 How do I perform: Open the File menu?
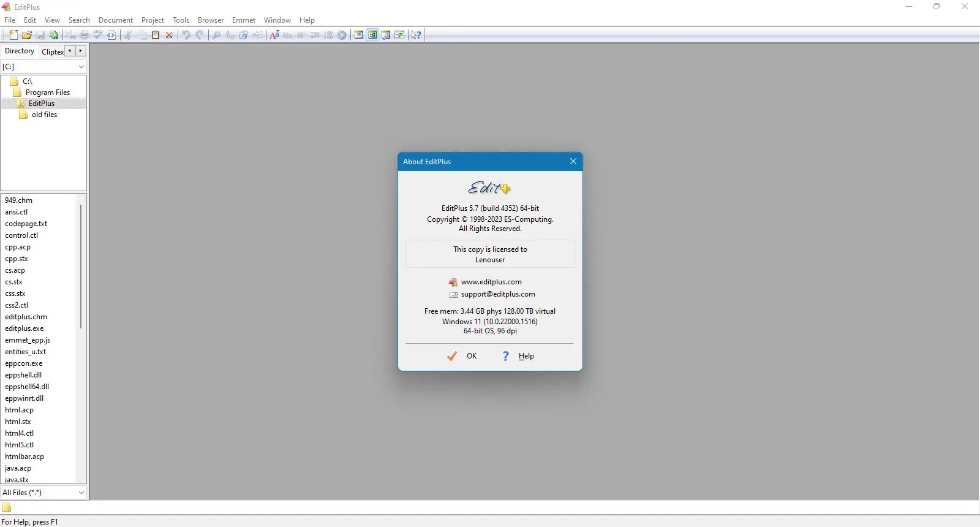(x=10, y=20)
